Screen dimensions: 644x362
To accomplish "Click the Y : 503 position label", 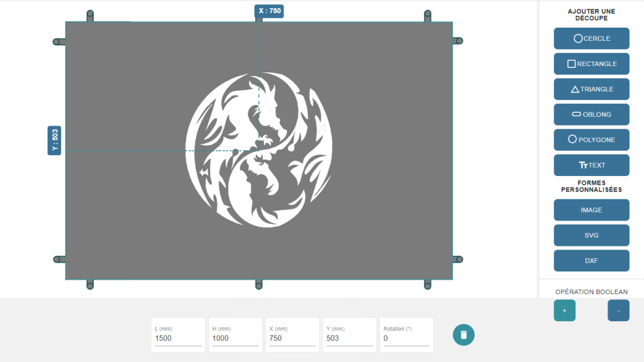I will tap(54, 140).
